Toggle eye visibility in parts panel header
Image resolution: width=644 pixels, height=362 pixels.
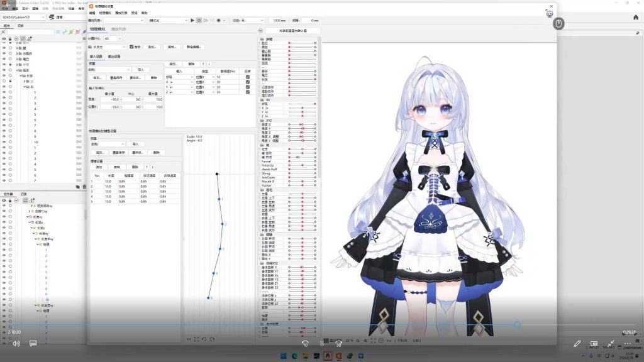(4, 38)
